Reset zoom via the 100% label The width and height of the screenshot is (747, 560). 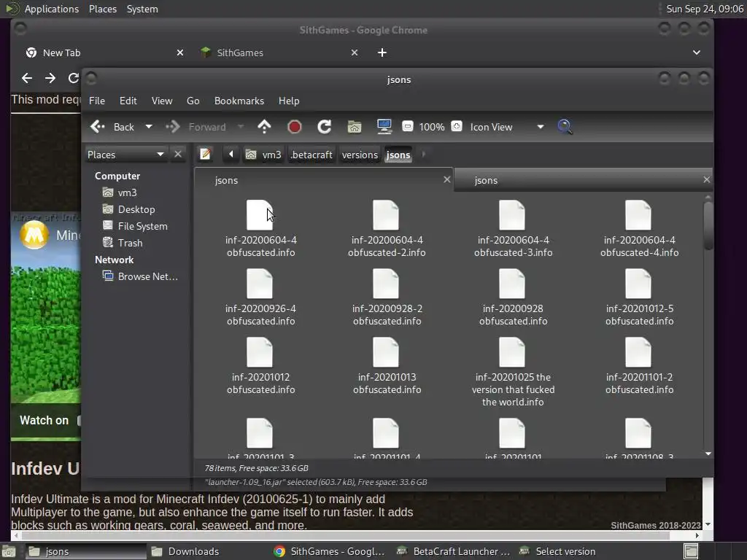tap(432, 127)
